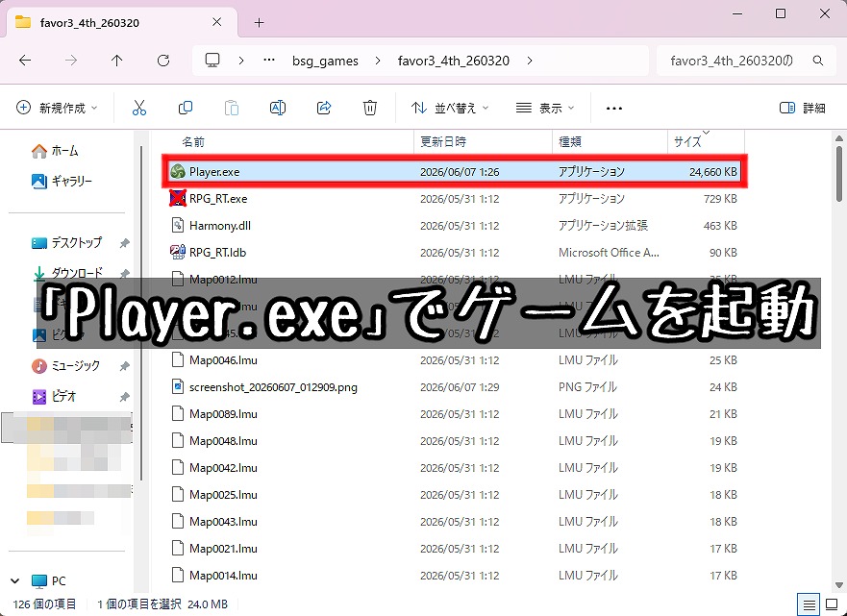
Task: Click the Share icon in toolbar
Action: point(324,108)
